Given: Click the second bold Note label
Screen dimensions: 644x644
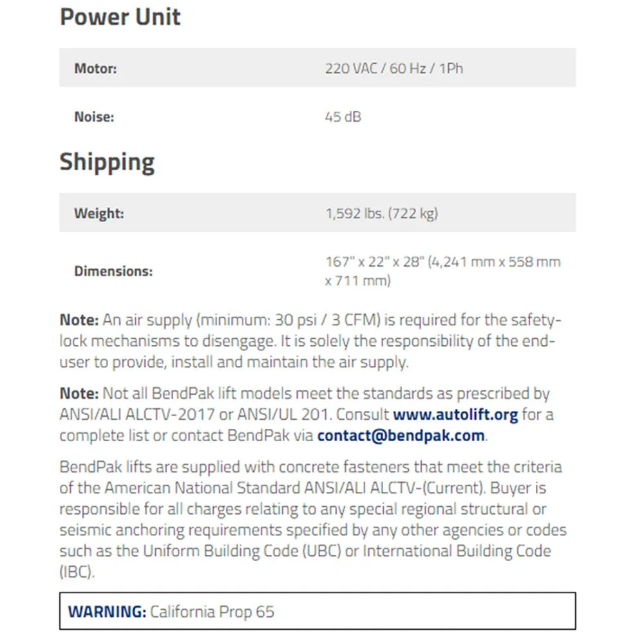Looking at the screenshot, I should tap(79, 393).
